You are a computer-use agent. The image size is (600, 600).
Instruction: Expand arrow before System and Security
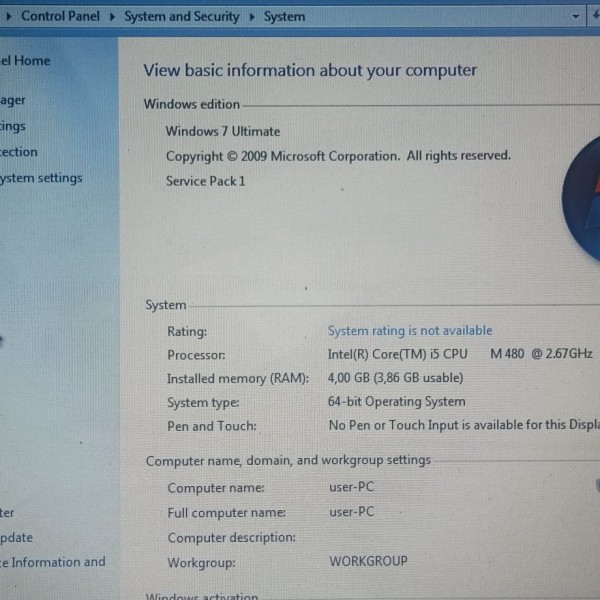click(x=112, y=17)
